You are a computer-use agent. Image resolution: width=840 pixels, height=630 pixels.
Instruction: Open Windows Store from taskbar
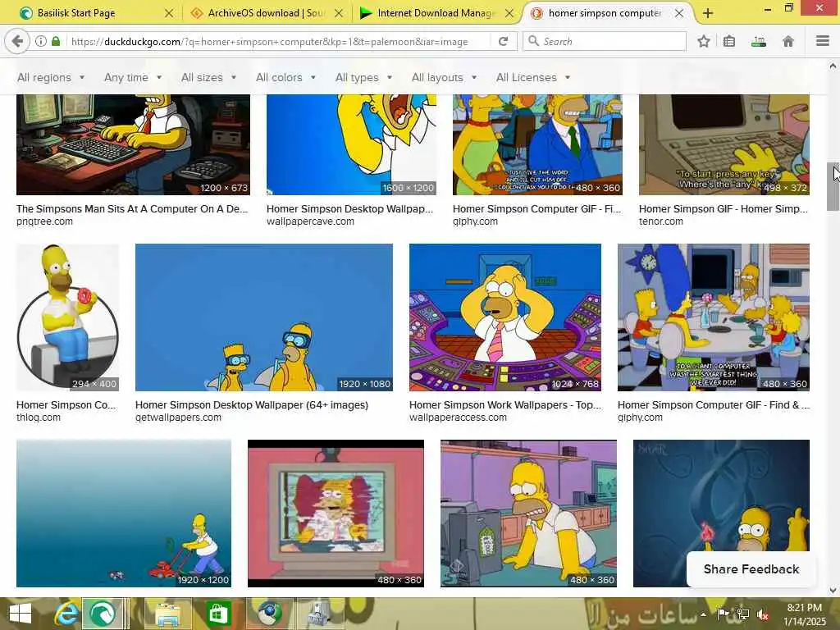coord(218,614)
